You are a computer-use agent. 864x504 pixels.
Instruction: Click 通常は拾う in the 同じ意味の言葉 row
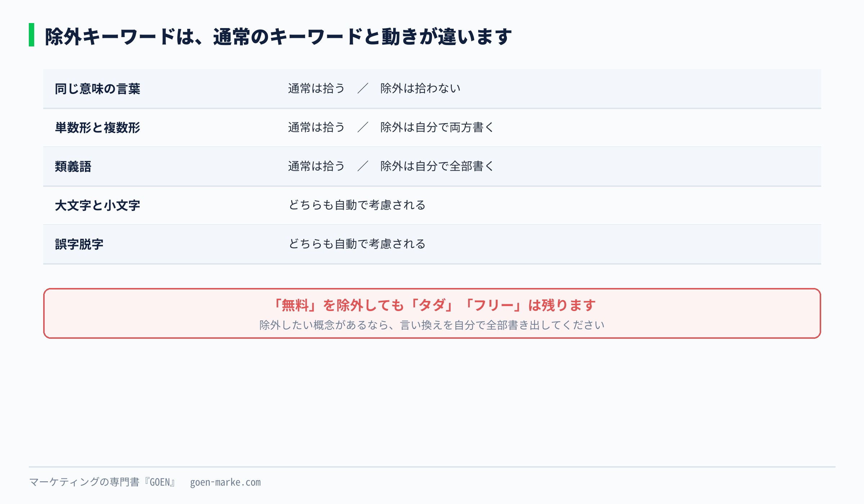(x=316, y=88)
